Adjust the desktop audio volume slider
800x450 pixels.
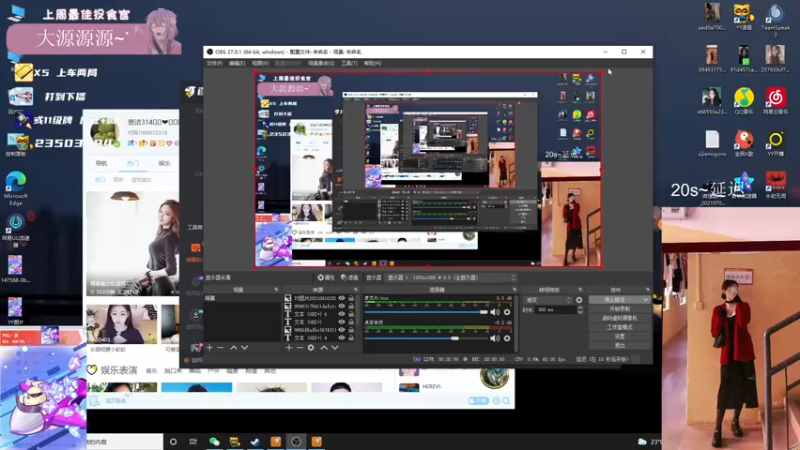(x=426, y=338)
